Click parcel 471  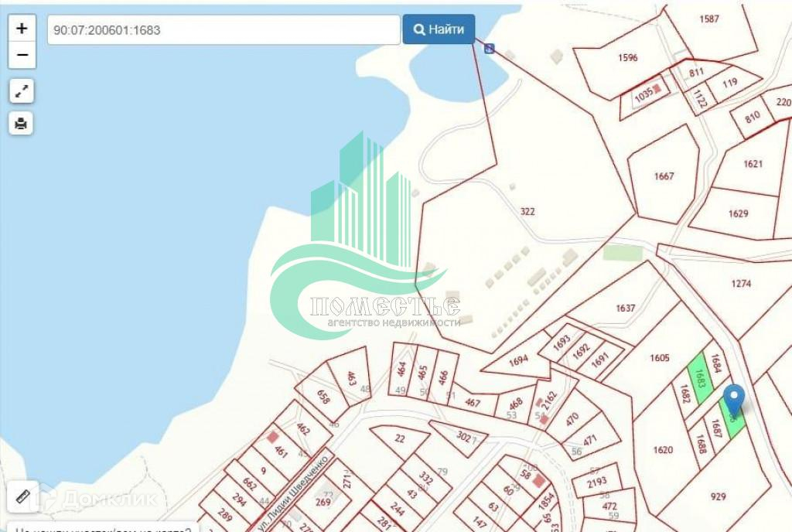590,440
